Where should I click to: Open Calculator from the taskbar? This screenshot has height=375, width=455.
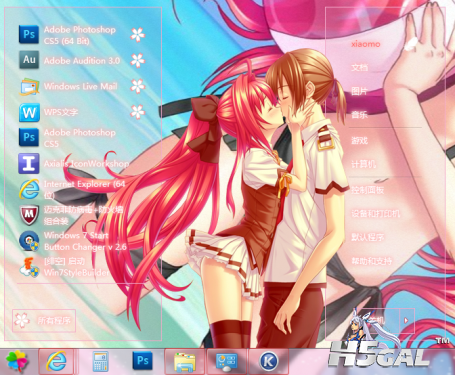tap(100, 361)
